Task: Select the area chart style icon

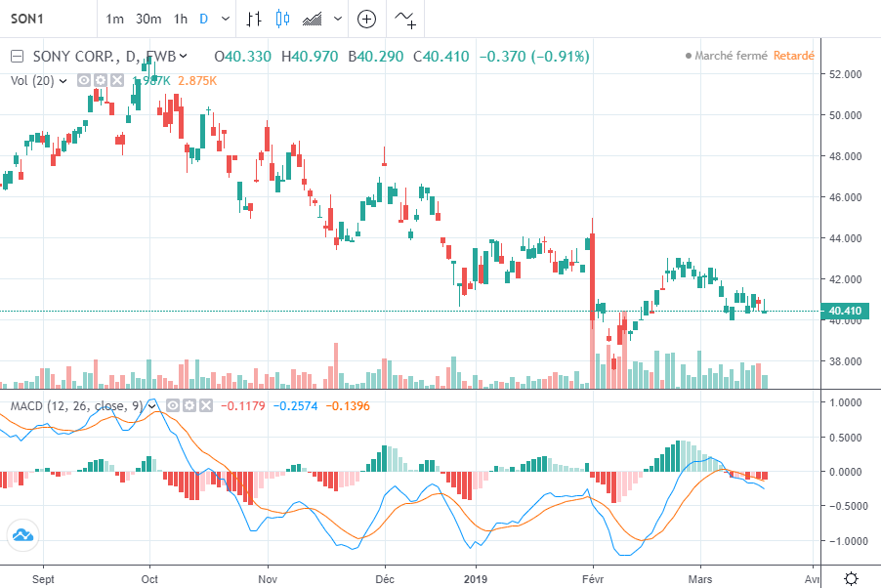Action: (x=314, y=19)
